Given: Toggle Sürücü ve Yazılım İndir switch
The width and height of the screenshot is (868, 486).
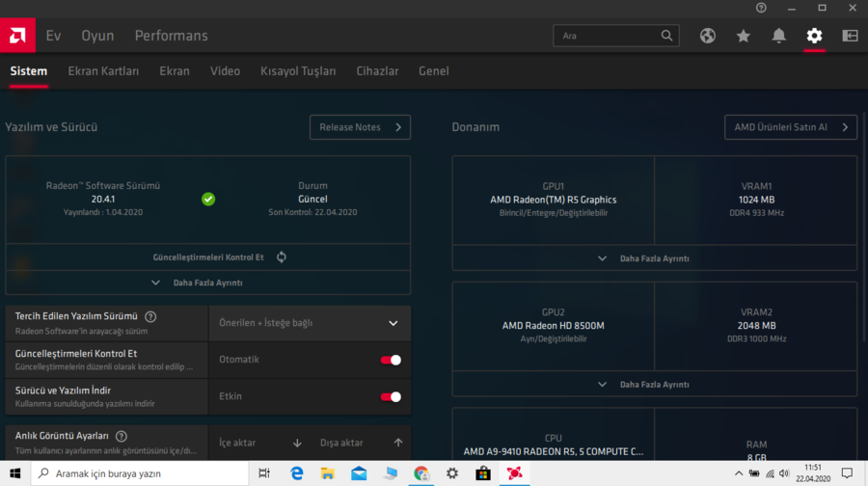Looking at the screenshot, I should [391, 397].
